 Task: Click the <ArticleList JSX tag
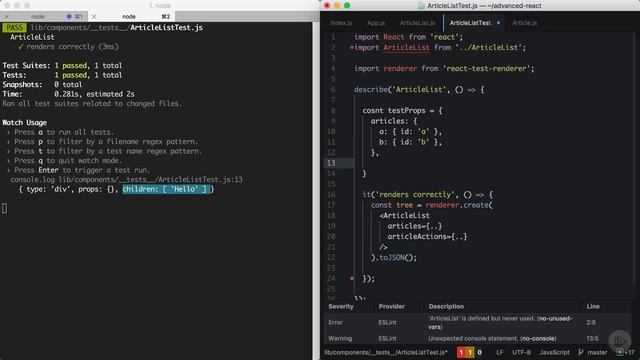point(404,216)
